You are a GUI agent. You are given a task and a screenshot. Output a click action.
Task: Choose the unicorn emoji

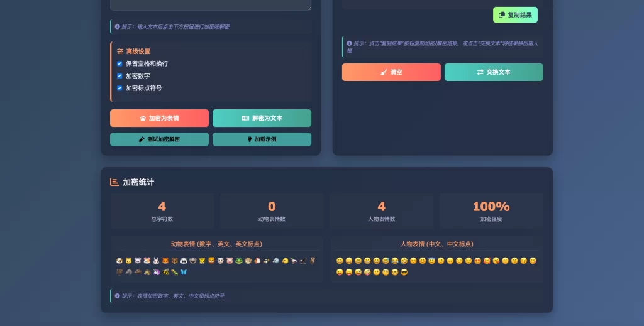(x=156, y=272)
